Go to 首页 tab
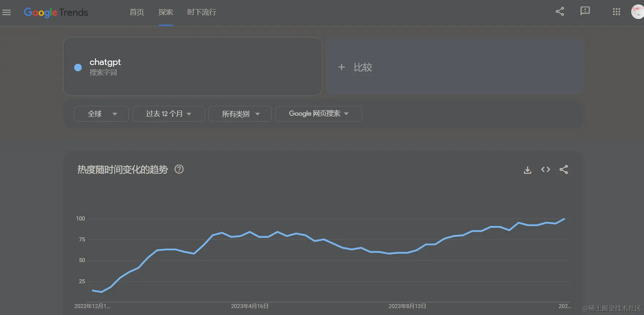 point(137,12)
